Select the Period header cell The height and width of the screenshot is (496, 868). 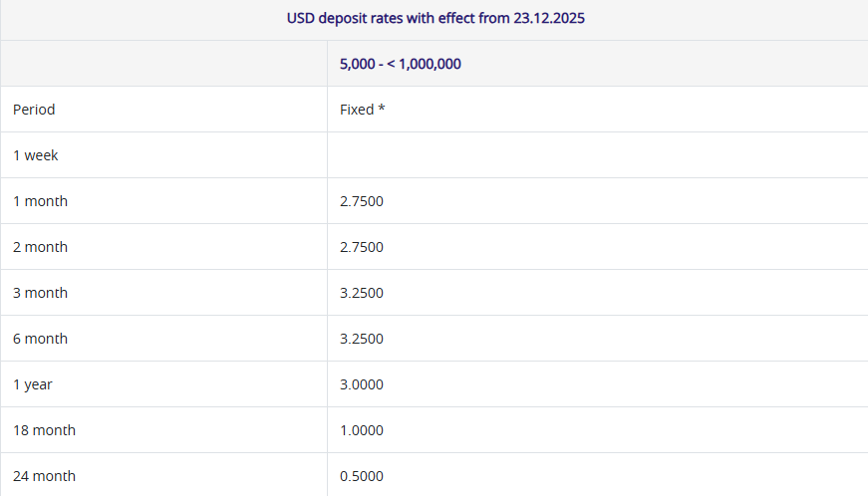pyautogui.click(x=34, y=110)
